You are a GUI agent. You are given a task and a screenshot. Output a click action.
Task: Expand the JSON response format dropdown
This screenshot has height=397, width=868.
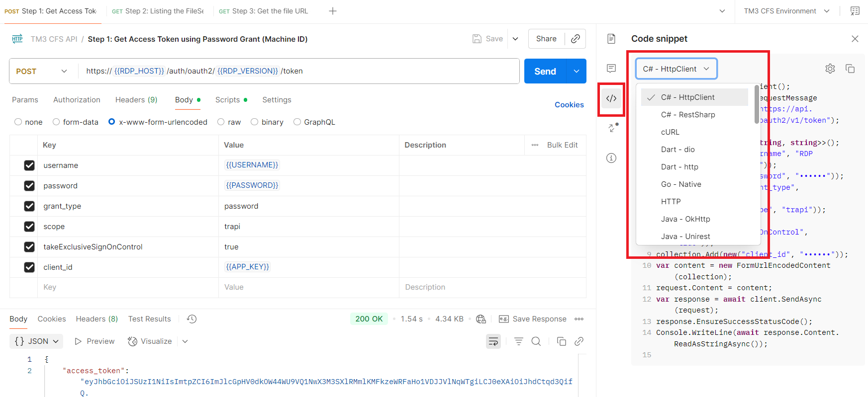coord(37,341)
